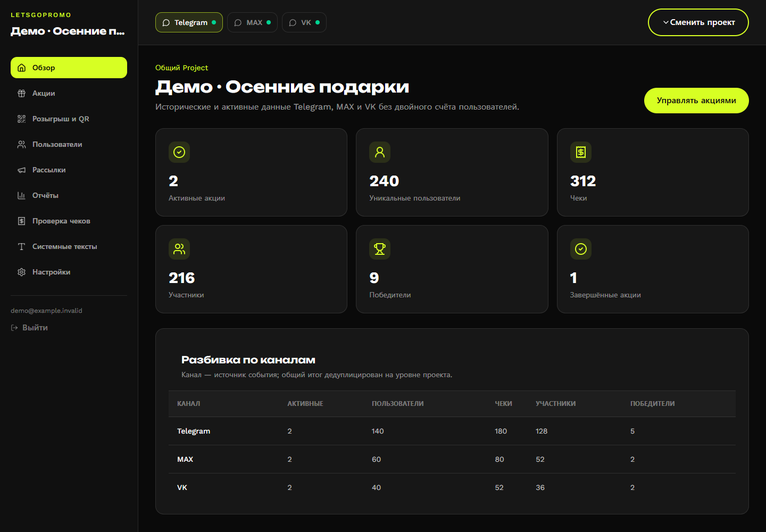Click the ПОЛЬЗОВАТЕЛИ column header
Viewport: 766px width, 532px height.
pos(398,404)
